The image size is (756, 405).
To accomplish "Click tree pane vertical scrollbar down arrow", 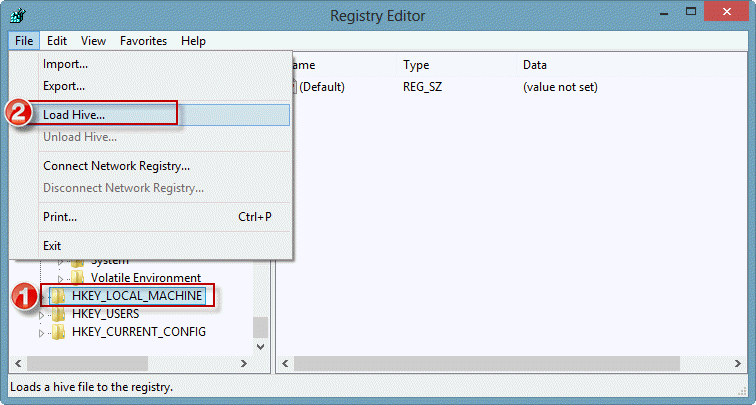I will coord(260,346).
